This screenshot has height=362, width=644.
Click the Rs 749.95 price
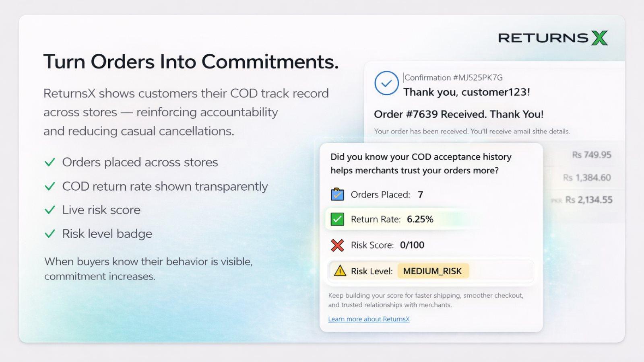click(592, 155)
